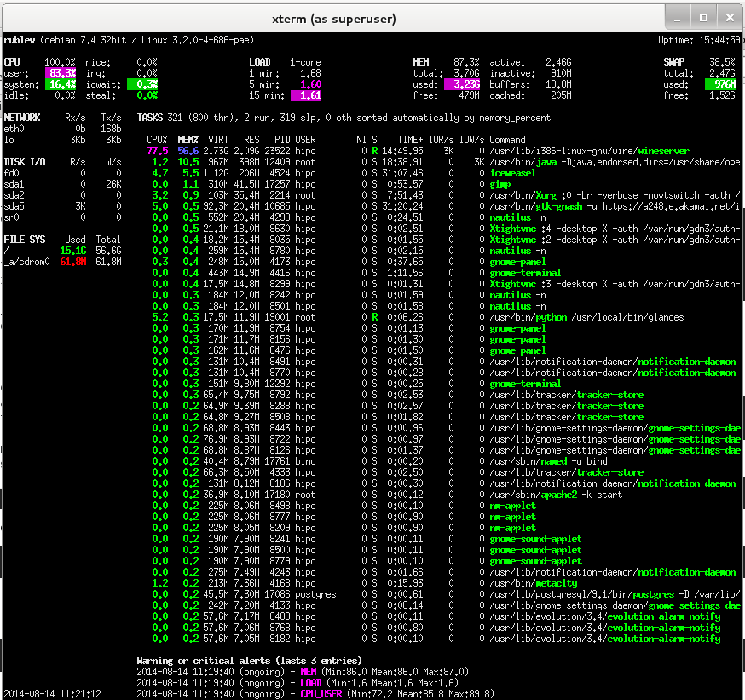Image resolution: width=745 pixels, height=700 pixels.
Task: Minimize the xterm window
Action: (677, 18)
